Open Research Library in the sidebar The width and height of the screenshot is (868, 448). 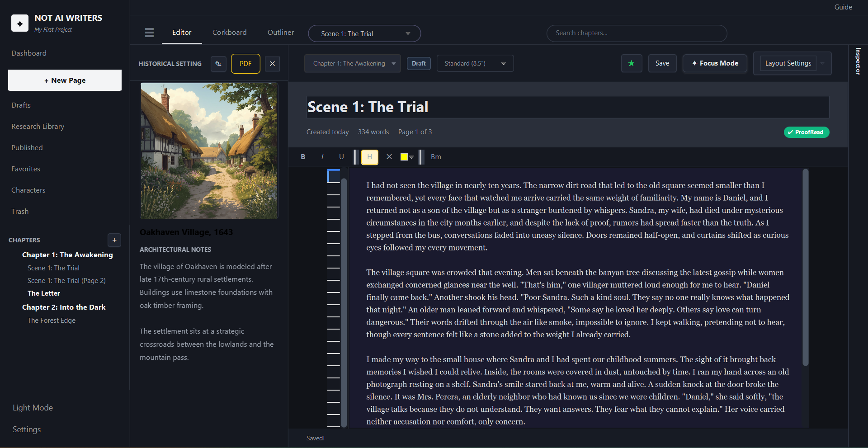(x=38, y=127)
